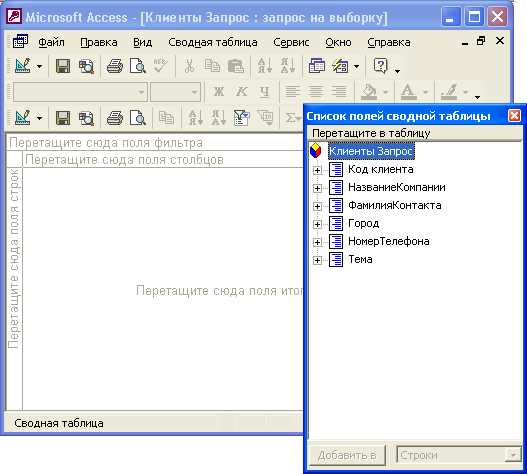Open the Help question mark icon

tap(380, 66)
